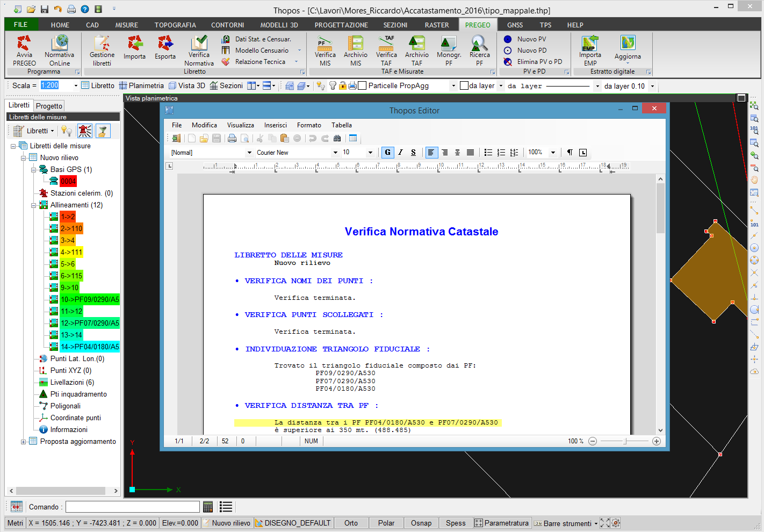Click zoom in plus button in editor
The image size is (764, 532).
tap(656, 441)
